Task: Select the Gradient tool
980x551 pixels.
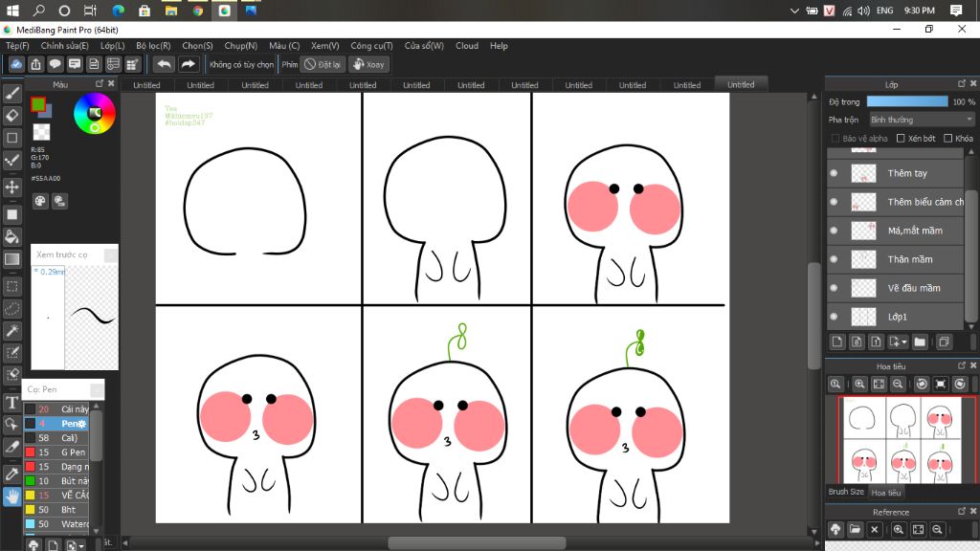Action: [x=11, y=259]
